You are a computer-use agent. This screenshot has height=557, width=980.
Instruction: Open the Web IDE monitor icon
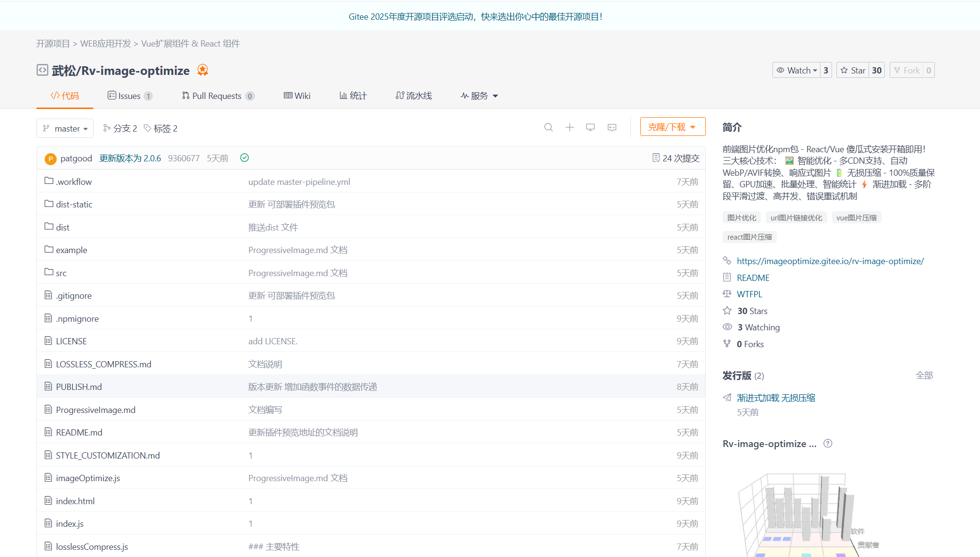[x=590, y=127]
